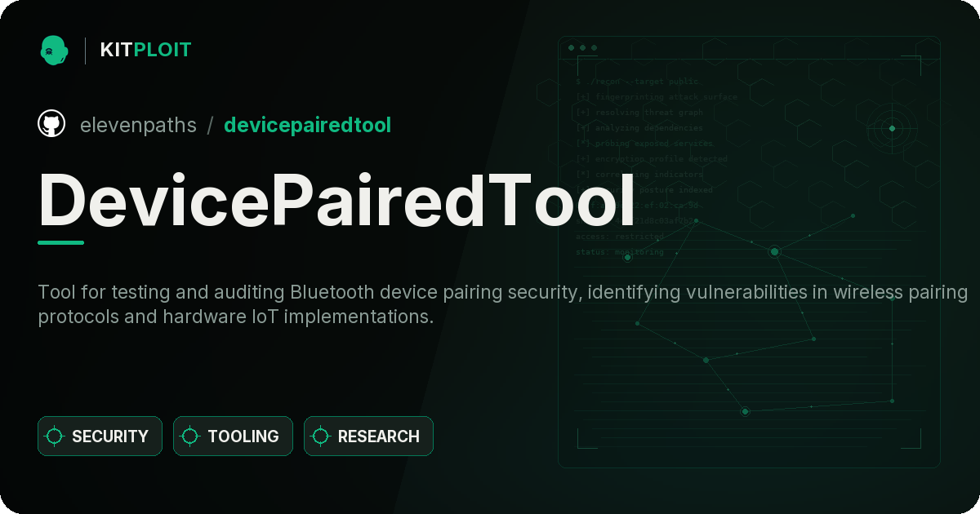Image resolution: width=980 pixels, height=514 pixels.
Task: Click the three window dots of terminal panel
Action: click(582, 48)
